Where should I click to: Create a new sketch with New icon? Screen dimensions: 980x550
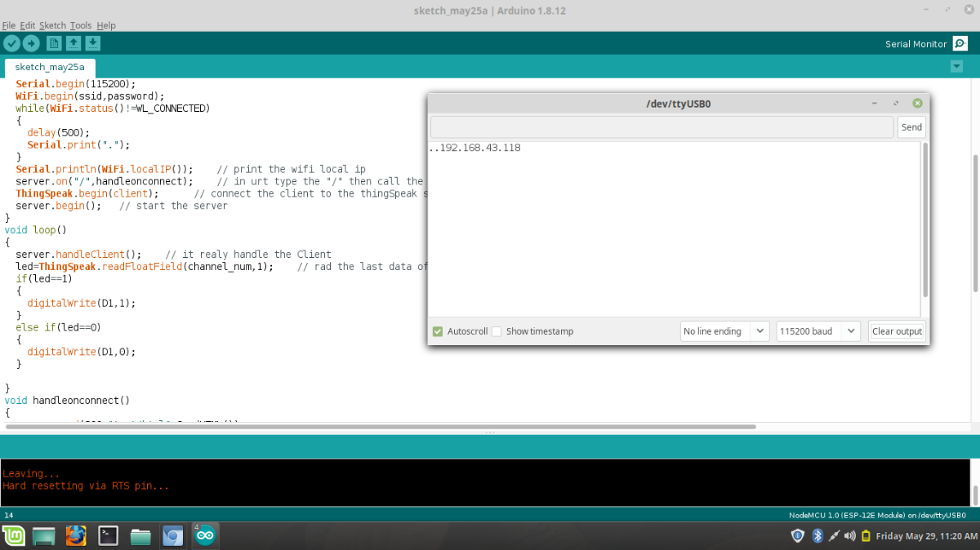tap(54, 43)
